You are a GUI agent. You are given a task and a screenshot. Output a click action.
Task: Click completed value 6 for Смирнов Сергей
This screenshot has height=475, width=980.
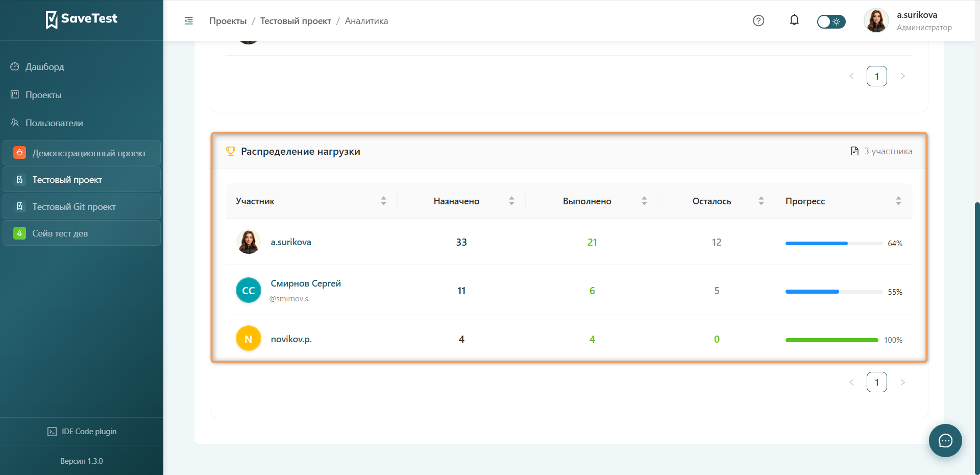(592, 291)
